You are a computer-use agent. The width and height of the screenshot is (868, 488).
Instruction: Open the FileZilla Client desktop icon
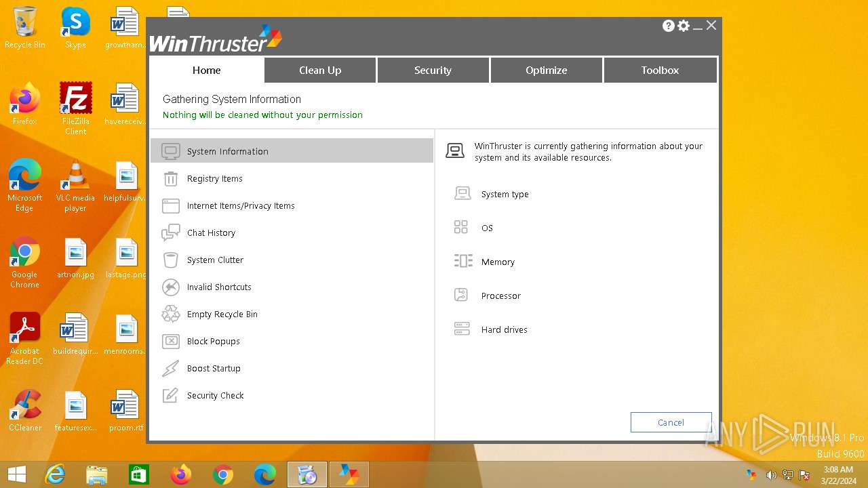pyautogui.click(x=75, y=108)
